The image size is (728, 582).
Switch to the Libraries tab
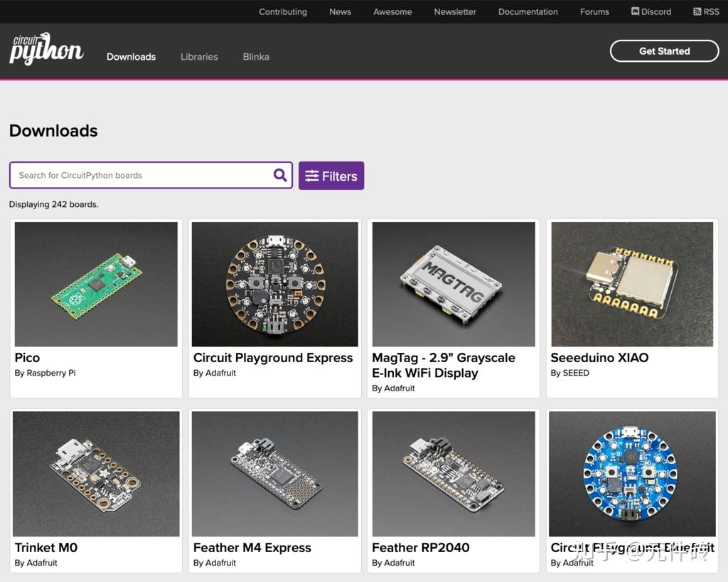(x=199, y=57)
